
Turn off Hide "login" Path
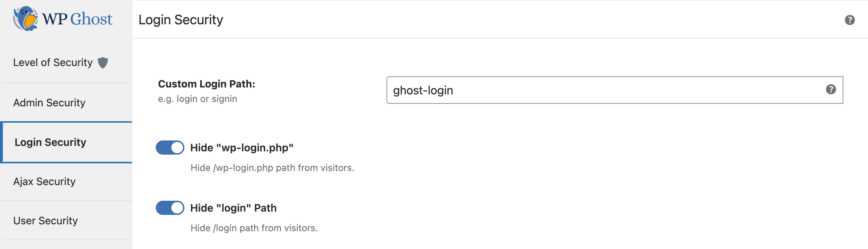170,208
